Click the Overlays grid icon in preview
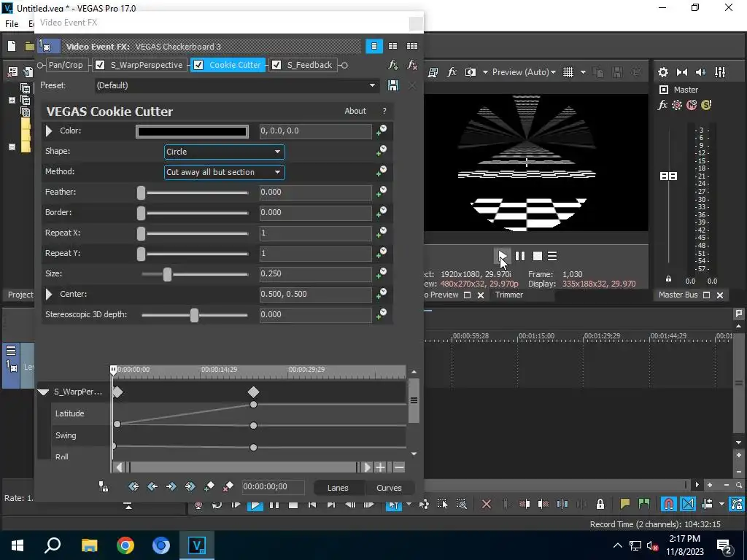747x560 pixels. click(x=568, y=72)
